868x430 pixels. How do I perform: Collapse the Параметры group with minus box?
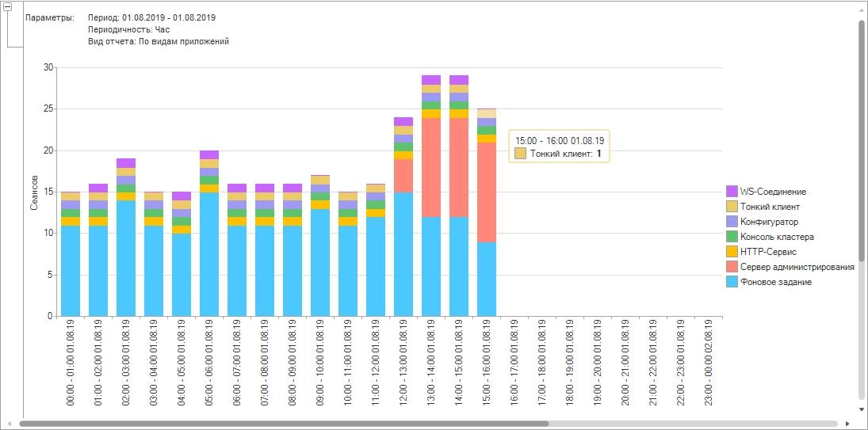click(8, 6)
